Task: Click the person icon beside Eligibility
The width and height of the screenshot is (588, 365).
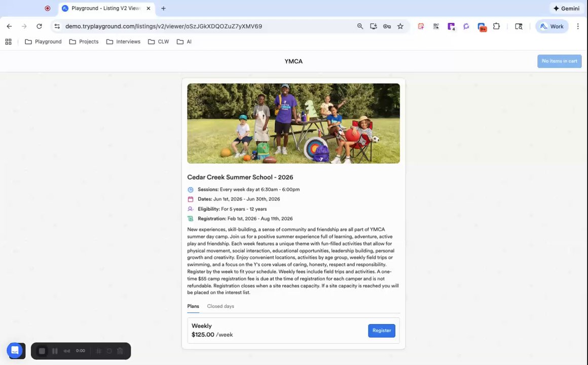Action: (x=191, y=209)
